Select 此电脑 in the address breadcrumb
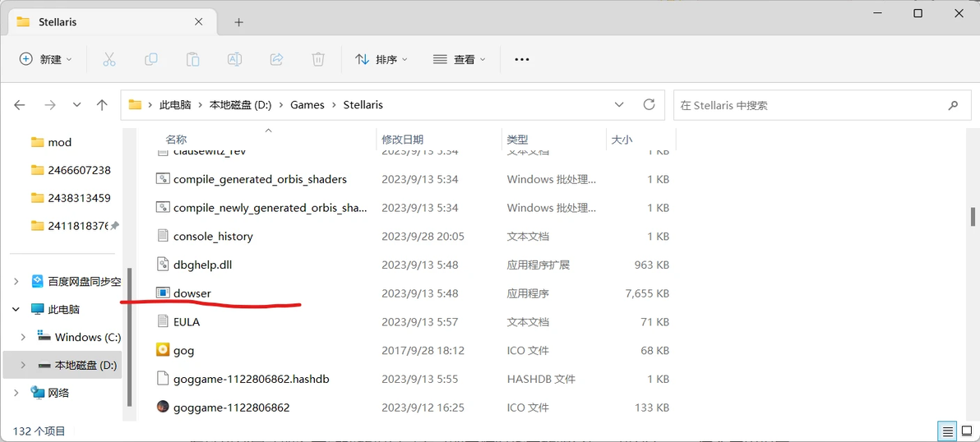Viewport: 980px width, 442px height. click(x=175, y=105)
